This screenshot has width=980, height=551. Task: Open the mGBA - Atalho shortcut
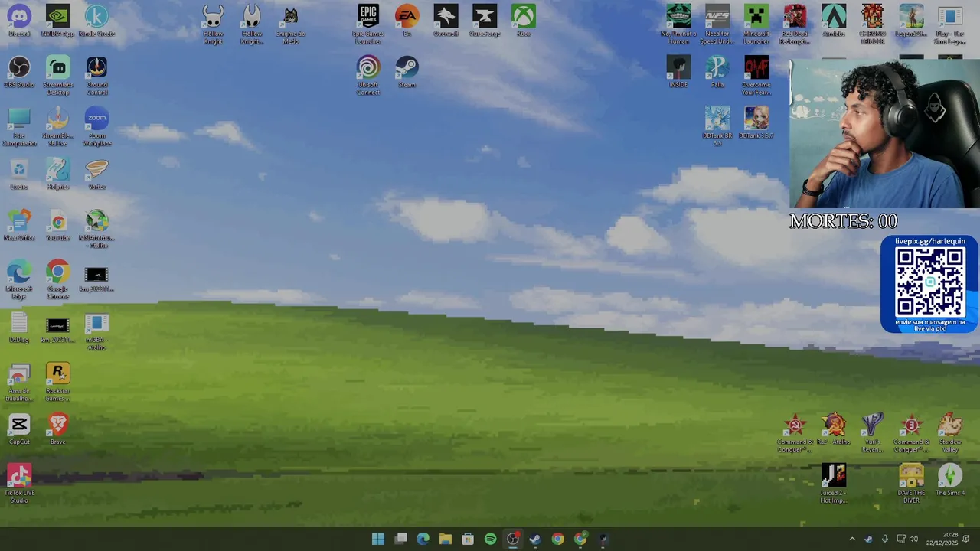96,331
